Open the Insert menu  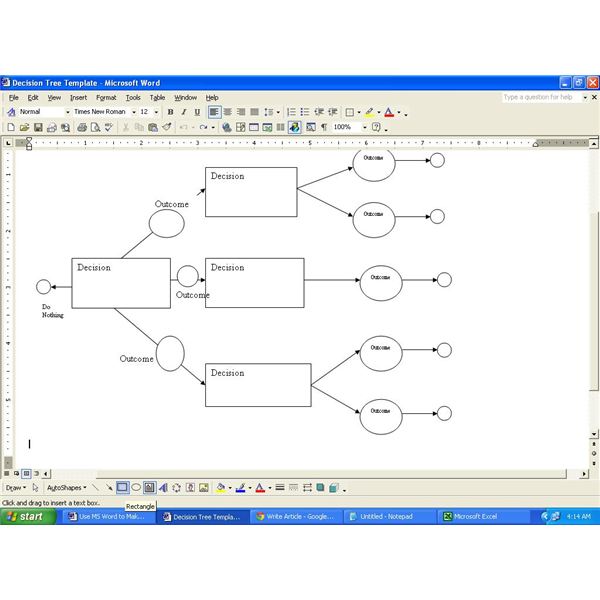pyautogui.click(x=78, y=98)
